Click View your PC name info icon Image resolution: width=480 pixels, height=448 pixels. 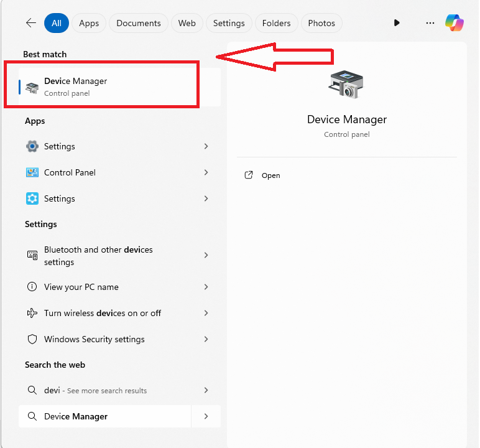[32, 286]
